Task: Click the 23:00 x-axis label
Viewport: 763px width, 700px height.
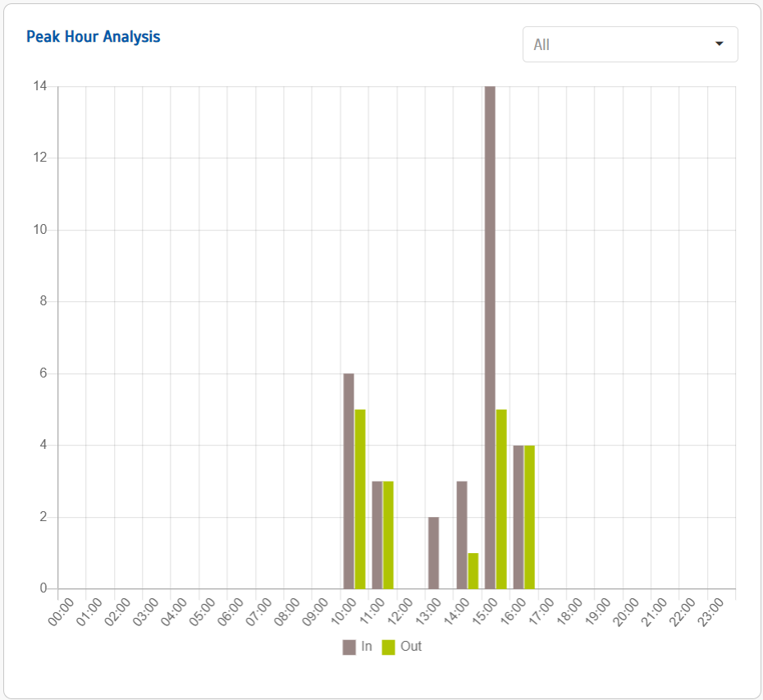Action: point(712,614)
